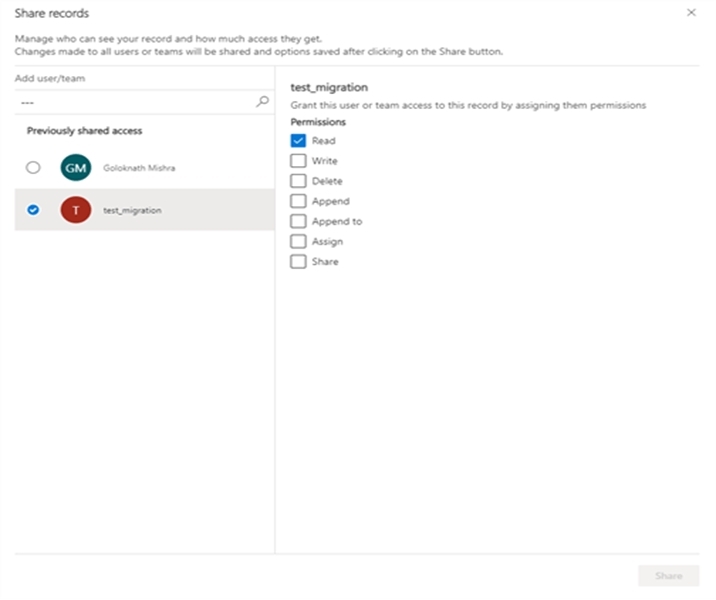This screenshot has width=716, height=600.
Task: Check the Delete permission box
Action: click(298, 181)
